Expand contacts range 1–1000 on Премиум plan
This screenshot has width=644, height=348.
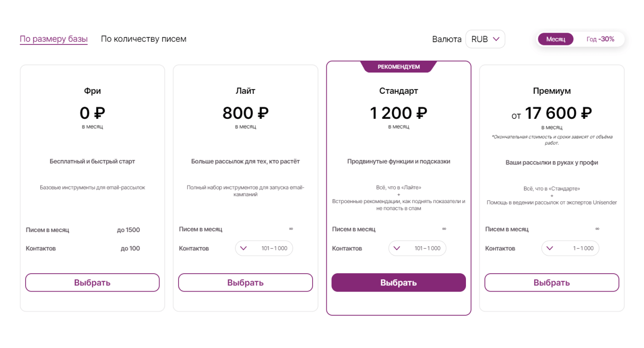point(570,248)
